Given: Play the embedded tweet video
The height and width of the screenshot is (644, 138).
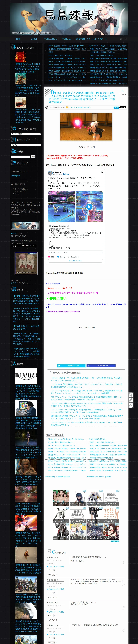Looking at the screenshot, I should [89, 207].
